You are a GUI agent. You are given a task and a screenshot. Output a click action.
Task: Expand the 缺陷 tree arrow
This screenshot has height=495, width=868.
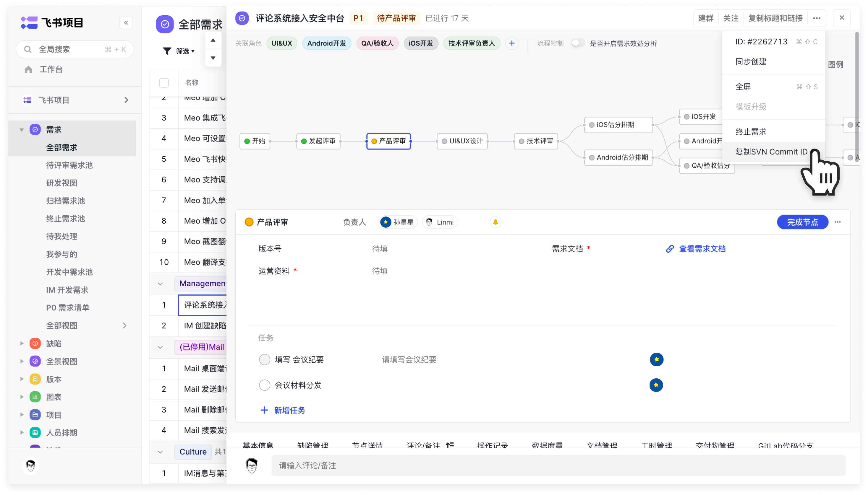(x=22, y=343)
